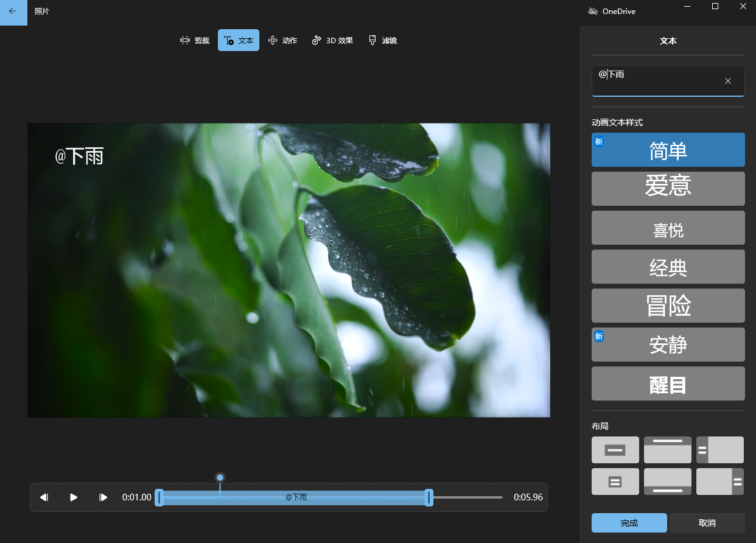The image size is (756, 543).
Task: Select the top-aligned text layout
Action: point(668,450)
